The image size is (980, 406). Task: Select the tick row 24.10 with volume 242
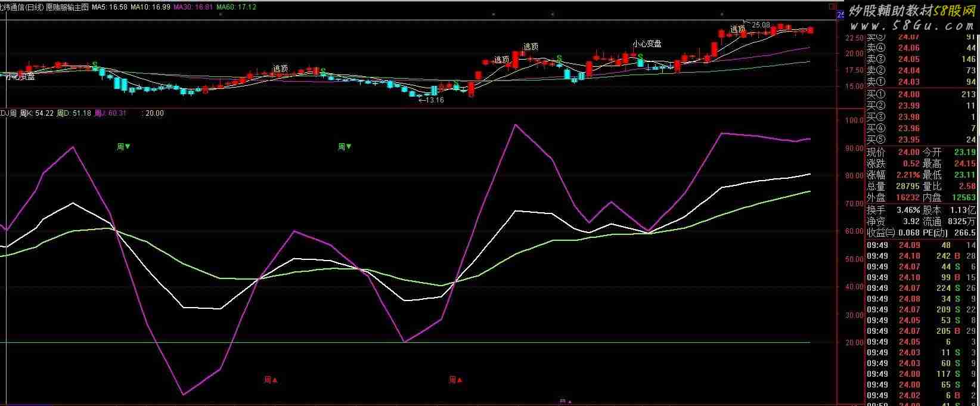point(921,256)
